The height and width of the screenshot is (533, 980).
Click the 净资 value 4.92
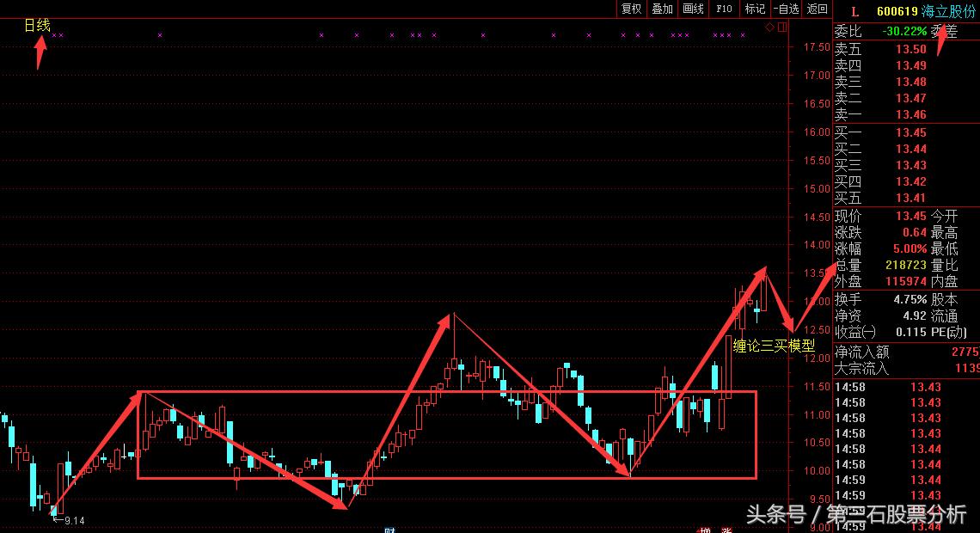pos(915,316)
